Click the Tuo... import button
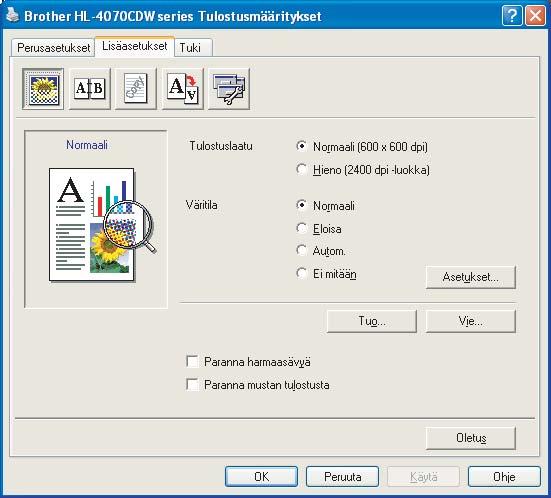 (x=372, y=321)
